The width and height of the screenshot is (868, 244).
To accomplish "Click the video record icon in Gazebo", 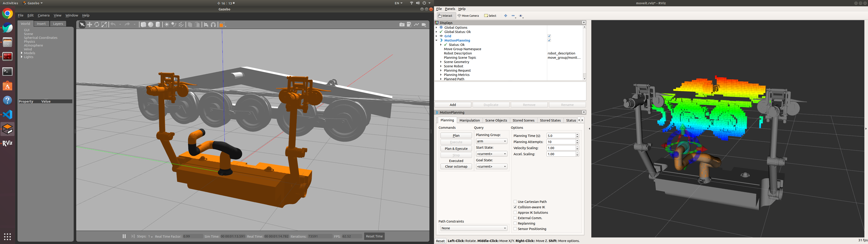I will click(424, 25).
